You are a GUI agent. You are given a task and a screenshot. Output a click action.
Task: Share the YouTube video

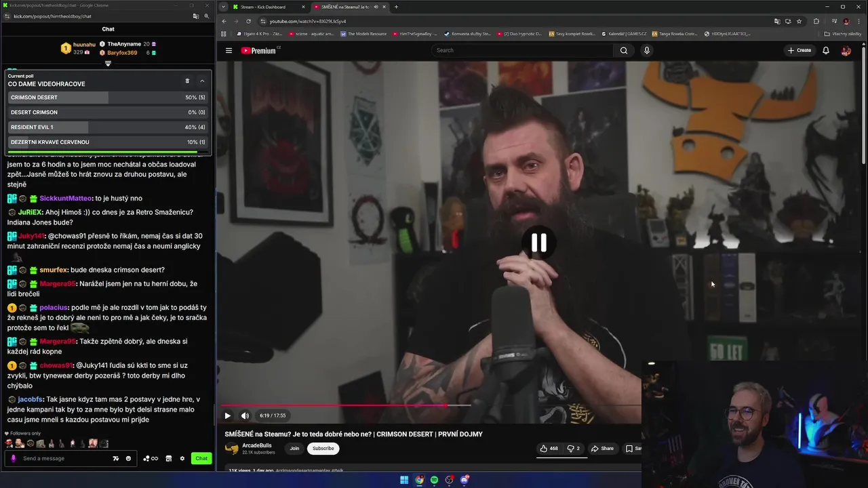602,448
